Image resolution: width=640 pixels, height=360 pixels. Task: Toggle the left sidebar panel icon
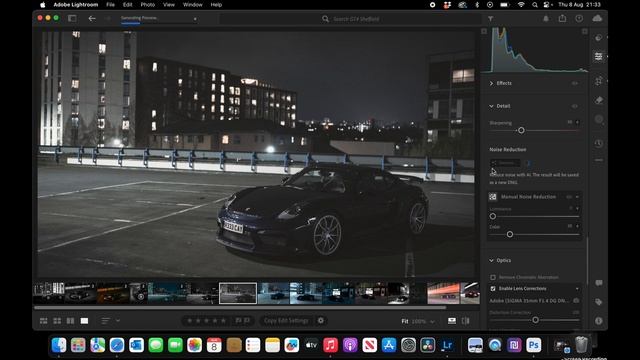72,18
